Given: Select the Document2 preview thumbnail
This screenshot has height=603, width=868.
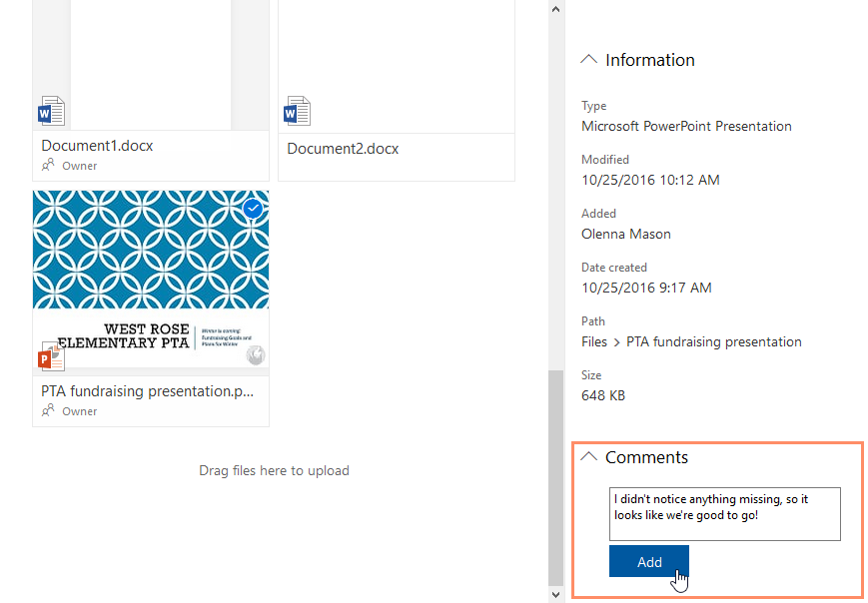Looking at the screenshot, I should 396,60.
